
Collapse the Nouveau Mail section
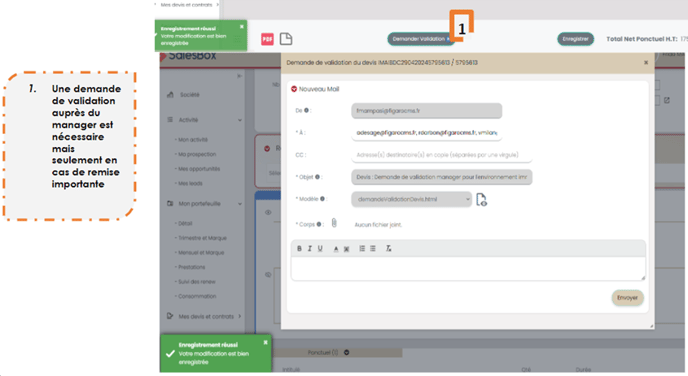coord(294,89)
